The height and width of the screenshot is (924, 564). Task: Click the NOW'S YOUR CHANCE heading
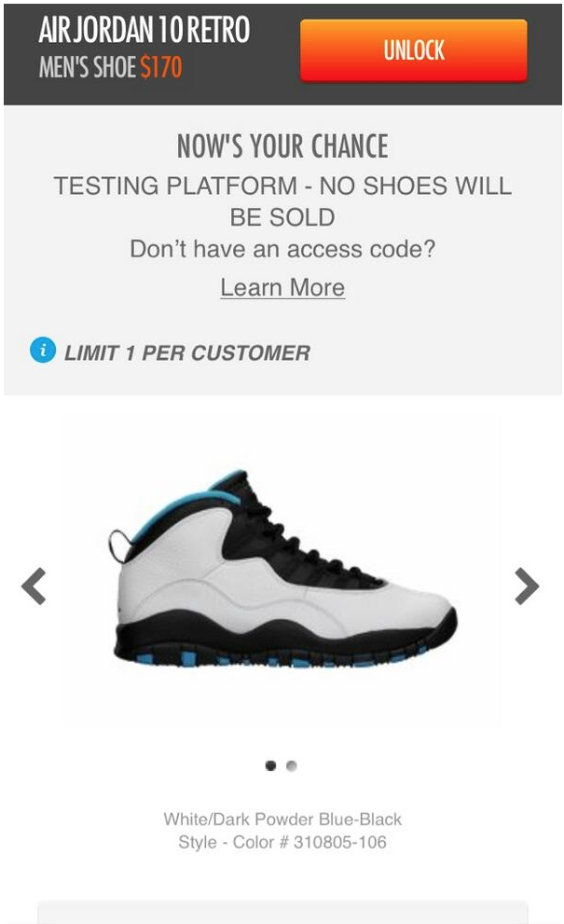[282, 146]
